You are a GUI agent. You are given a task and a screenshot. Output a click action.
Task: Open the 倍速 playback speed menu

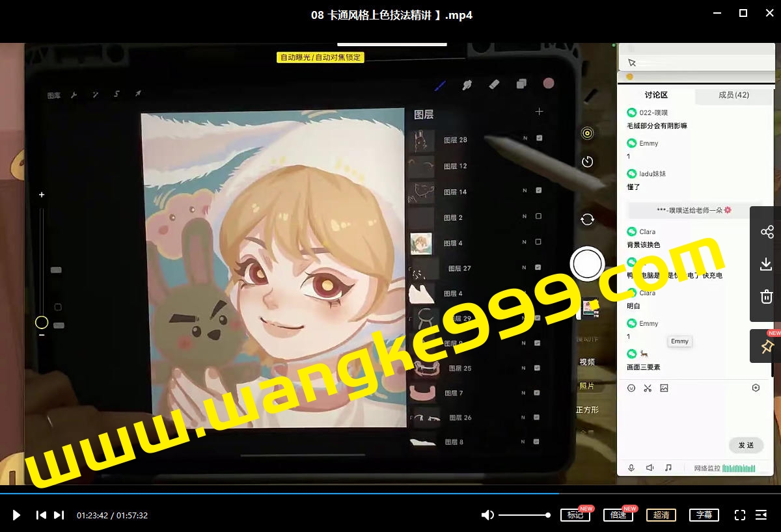(617, 514)
